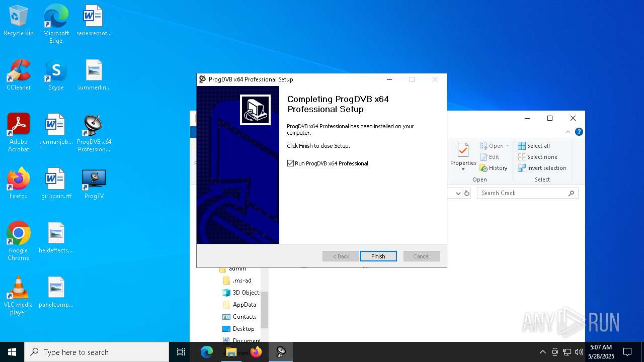Open the Explorer address history dropdown
This screenshot has height=362, width=644.
tap(458, 193)
